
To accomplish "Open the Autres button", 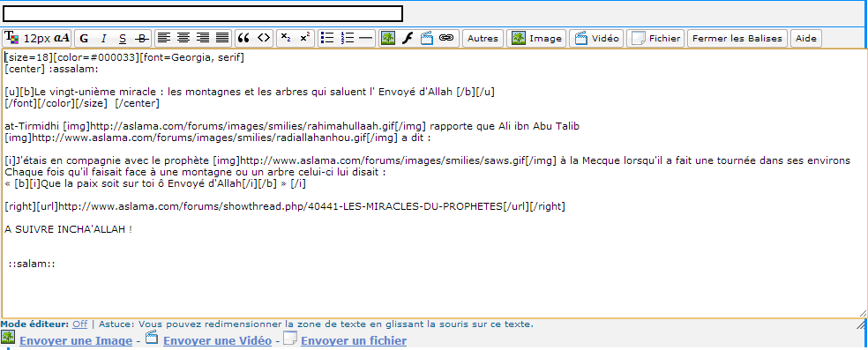I will point(483,38).
